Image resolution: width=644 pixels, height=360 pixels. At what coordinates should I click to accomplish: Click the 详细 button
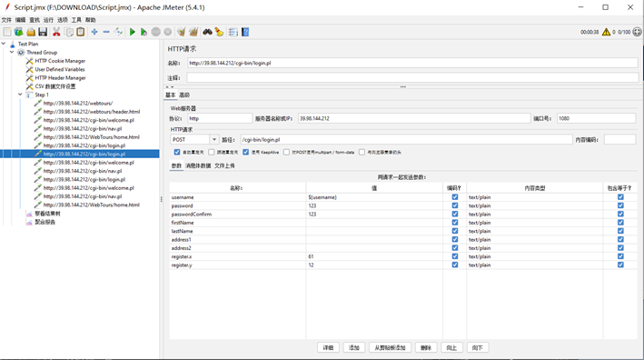pos(328,347)
